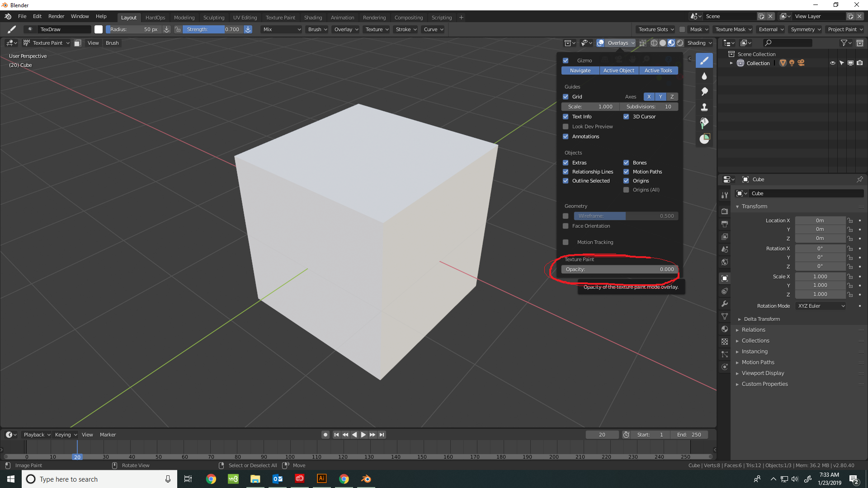The image size is (868, 488).
Task: Open the World properties tab
Action: click(x=725, y=262)
